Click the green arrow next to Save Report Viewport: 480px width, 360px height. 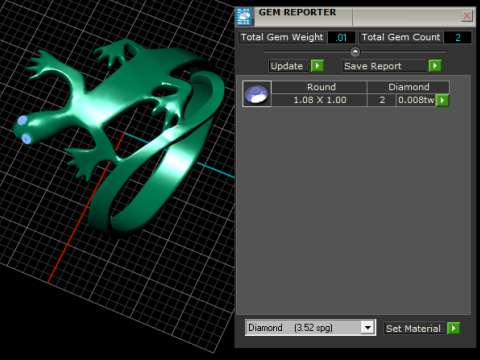[435, 66]
